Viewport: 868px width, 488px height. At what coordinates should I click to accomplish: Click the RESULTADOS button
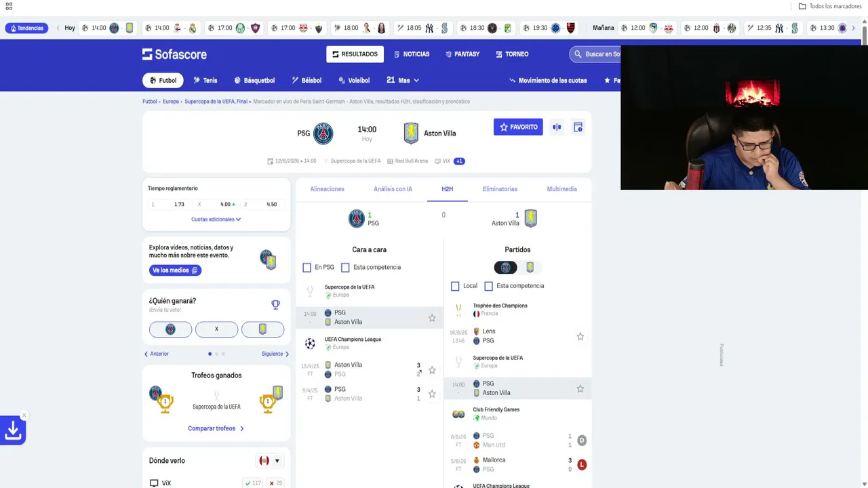355,54
